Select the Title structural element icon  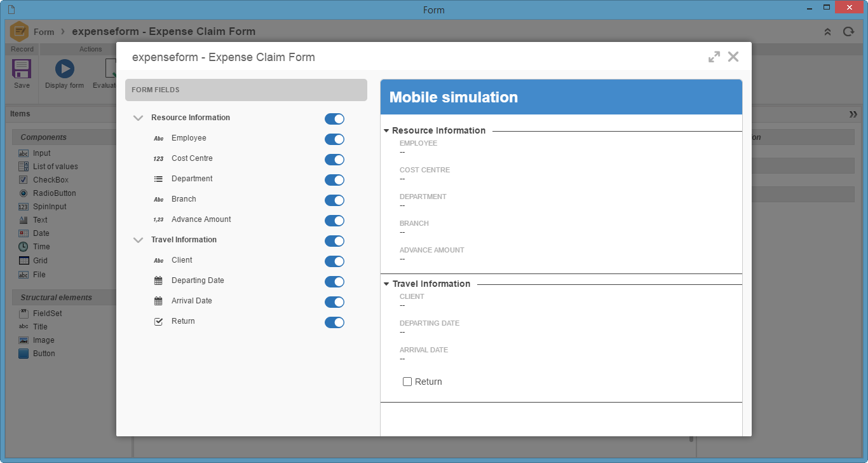[24, 327]
